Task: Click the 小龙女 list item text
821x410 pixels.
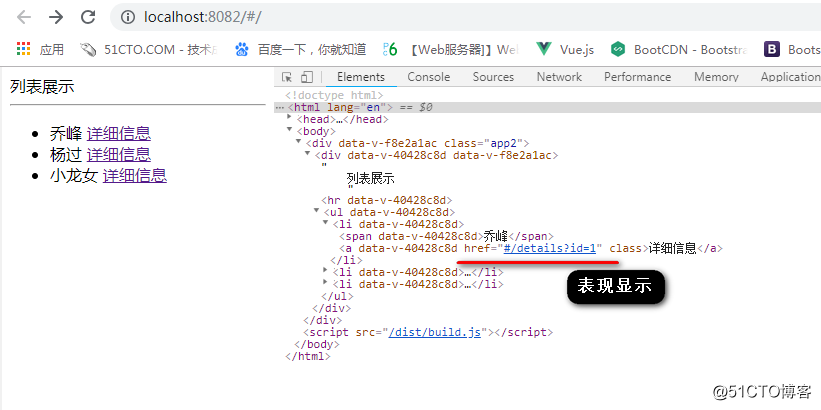Action: pyautogui.click(x=74, y=175)
